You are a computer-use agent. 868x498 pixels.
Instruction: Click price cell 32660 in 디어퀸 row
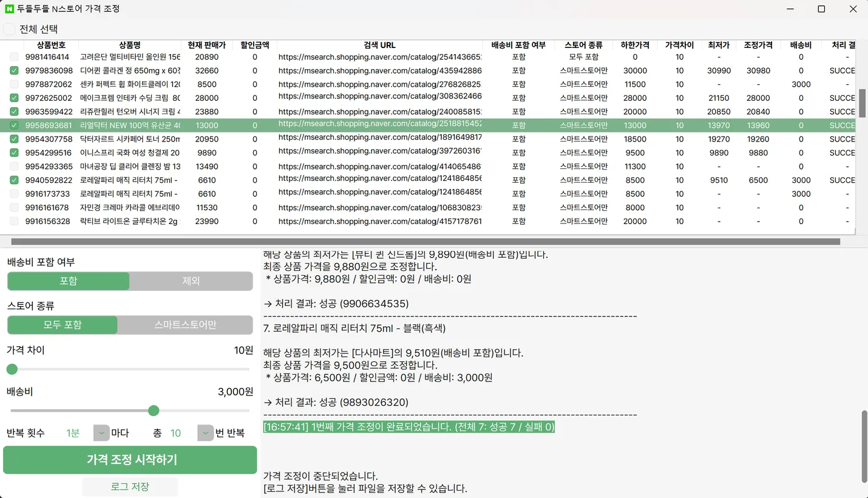[x=206, y=70]
